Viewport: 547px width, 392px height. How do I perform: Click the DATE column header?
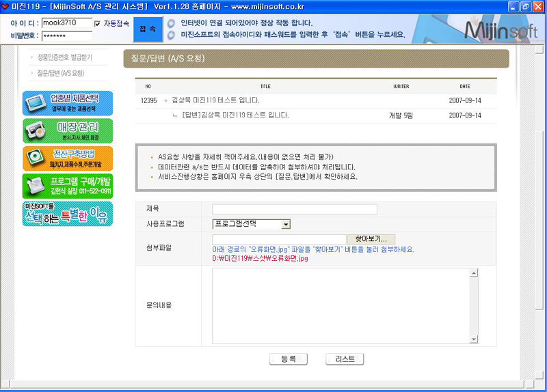465,87
